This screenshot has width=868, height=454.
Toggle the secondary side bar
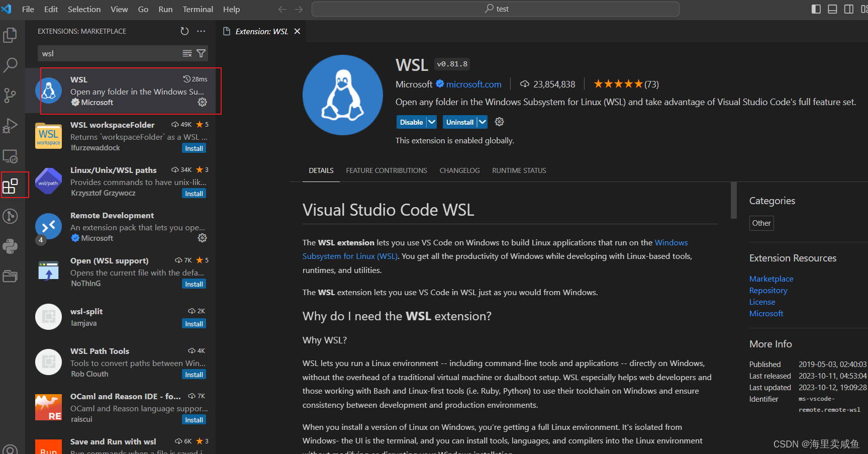click(849, 9)
